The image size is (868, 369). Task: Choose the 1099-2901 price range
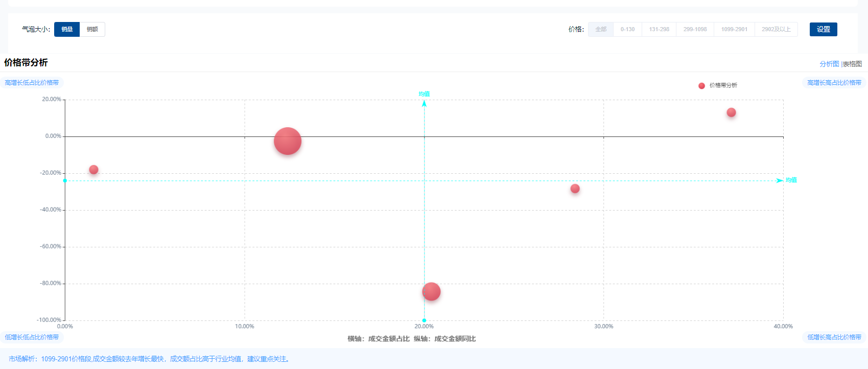tap(734, 29)
